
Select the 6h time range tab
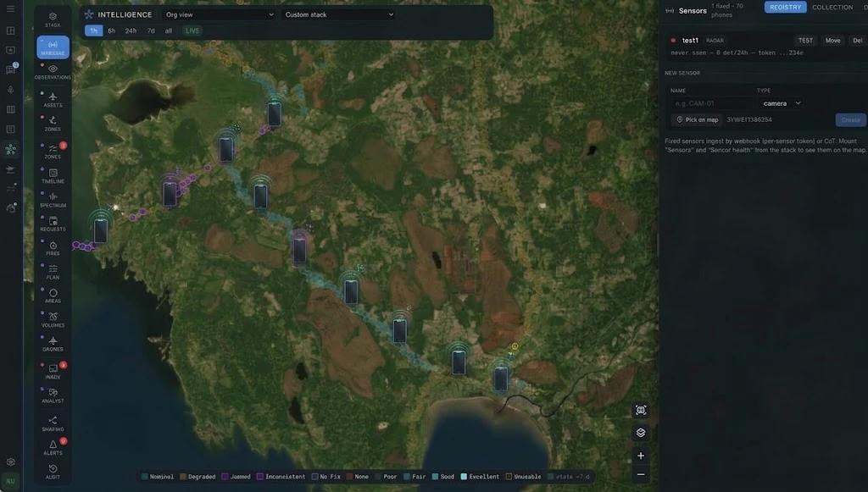coord(111,31)
